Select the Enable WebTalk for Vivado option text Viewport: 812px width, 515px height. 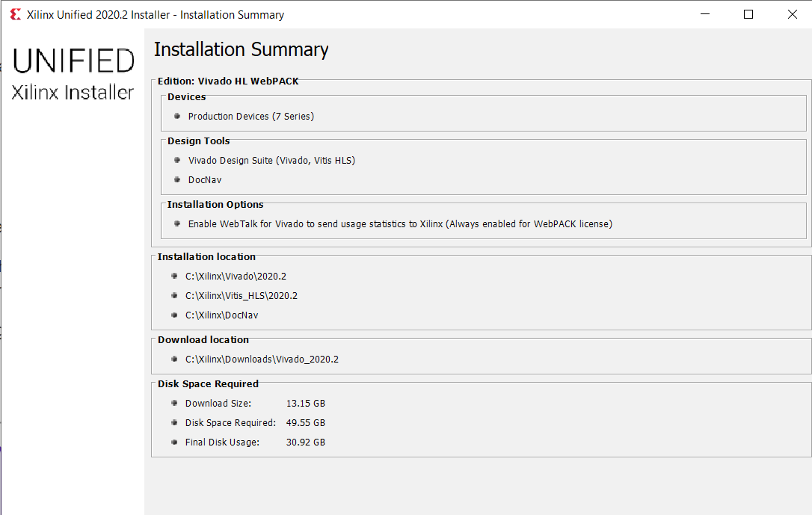click(400, 224)
